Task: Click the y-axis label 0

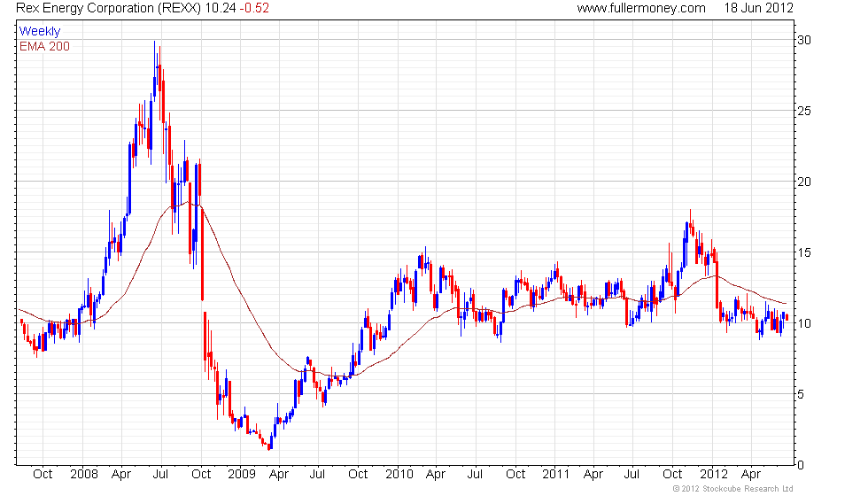Action: tap(801, 465)
